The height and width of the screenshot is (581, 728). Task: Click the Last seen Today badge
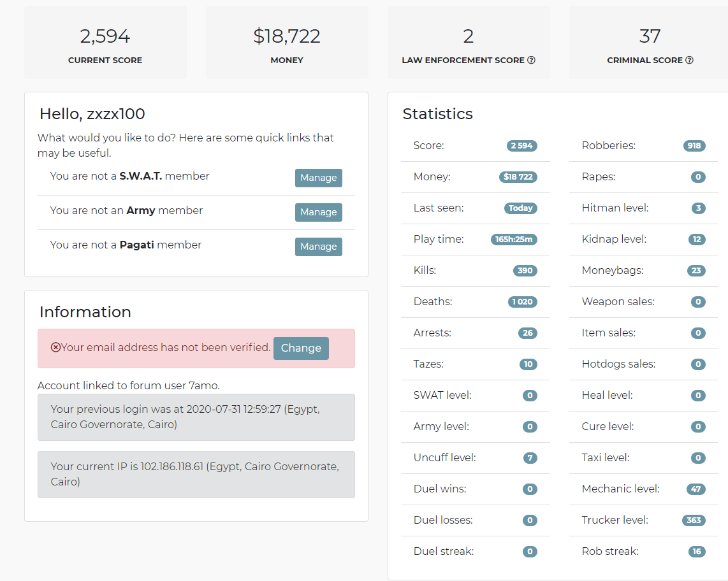click(520, 208)
